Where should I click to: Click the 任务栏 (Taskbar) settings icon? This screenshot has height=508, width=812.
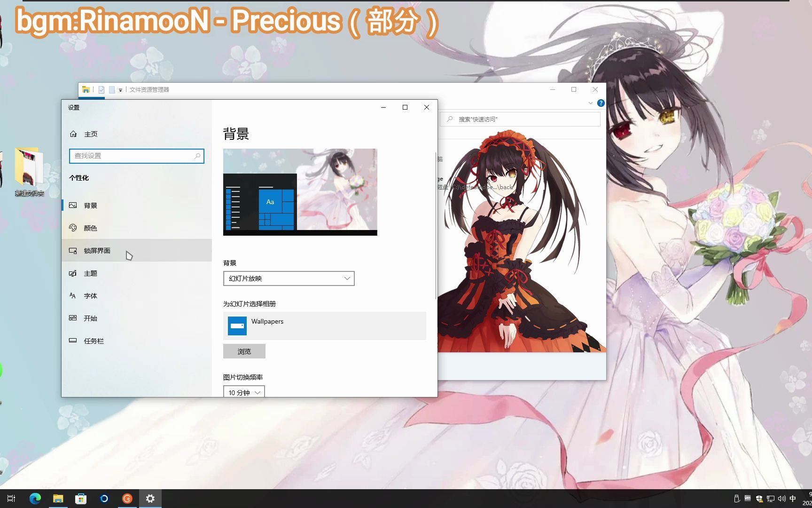click(x=73, y=341)
